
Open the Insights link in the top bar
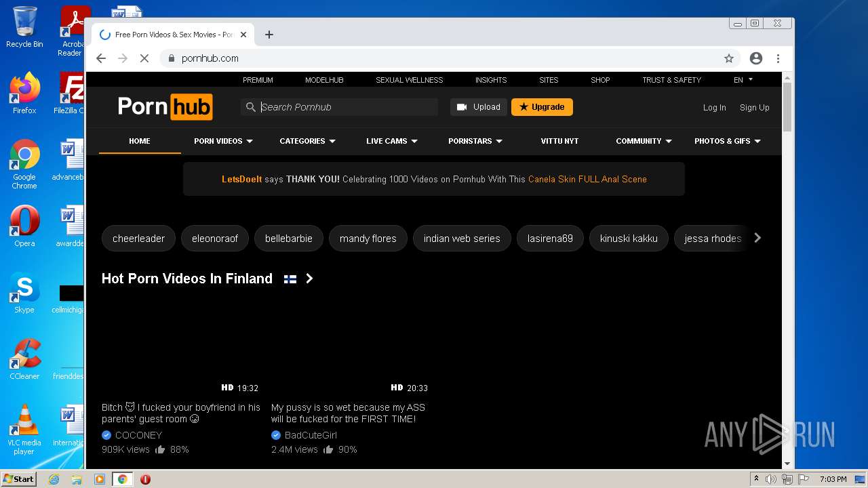tap(491, 80)
